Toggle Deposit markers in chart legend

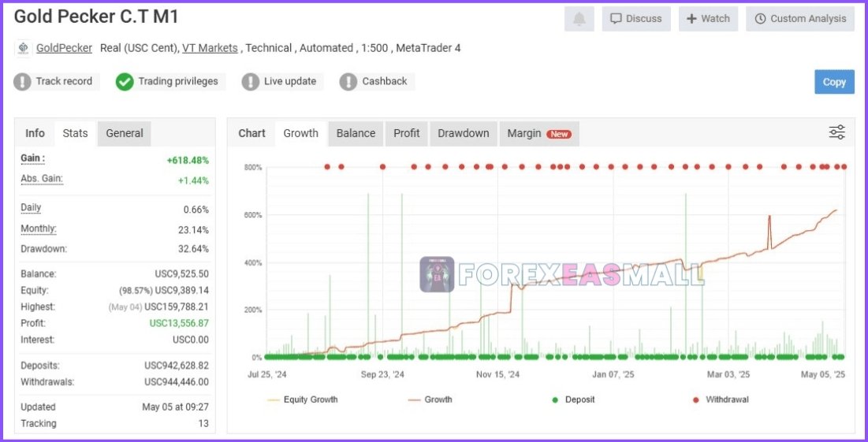click(574, 399)
